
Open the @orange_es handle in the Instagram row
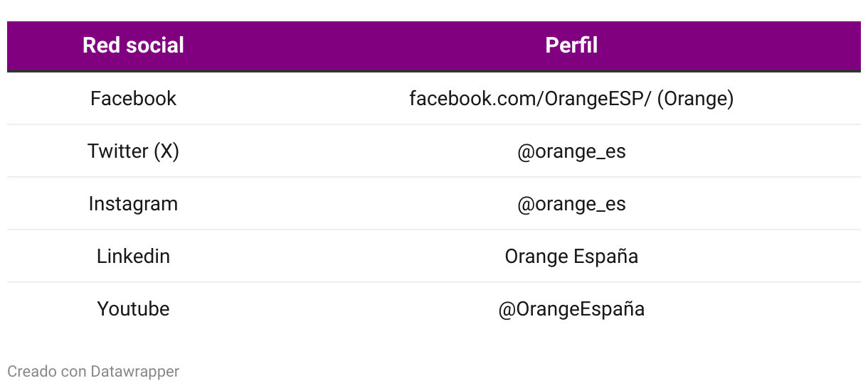click(571, 203)
